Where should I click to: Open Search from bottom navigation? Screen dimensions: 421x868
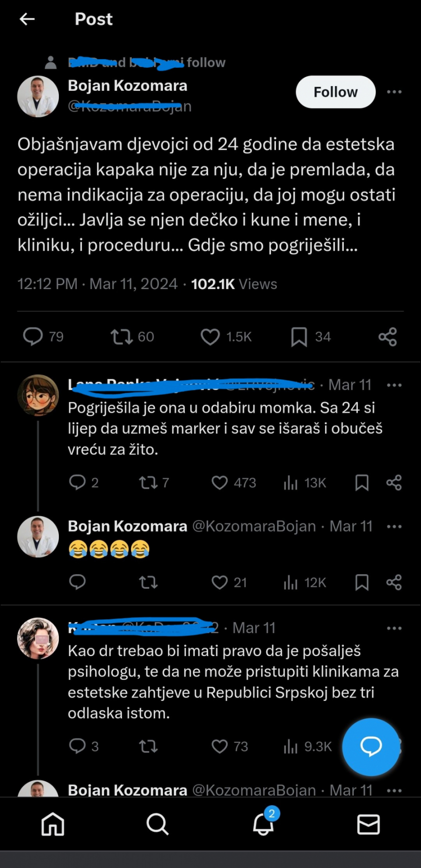157,824
